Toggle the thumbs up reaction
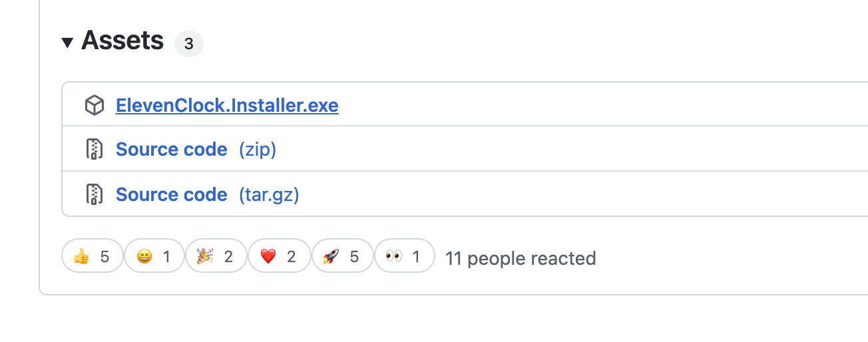Image resolution: width=868 pixels, height=342 pixels. (93, 256)
